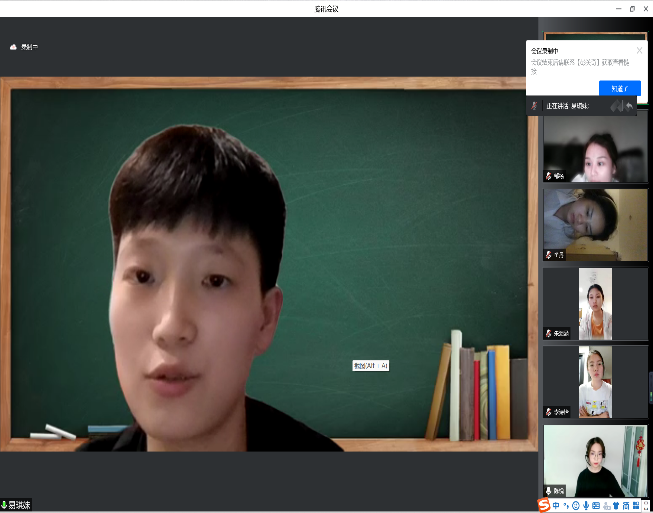Click mic icon on the orange-top participant thumbnail
Image resolution: width=653 pixels, height=513 pixels.
point(549,333)
